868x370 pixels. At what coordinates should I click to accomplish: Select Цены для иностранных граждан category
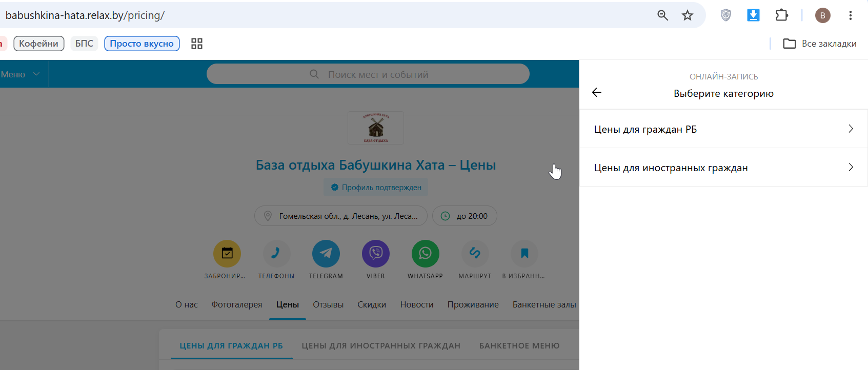tap(723, 168)
